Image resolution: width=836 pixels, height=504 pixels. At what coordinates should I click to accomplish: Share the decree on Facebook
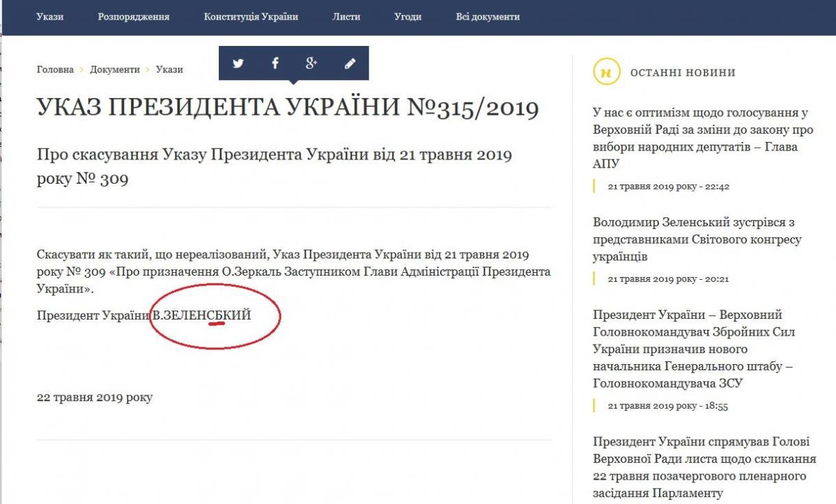(275, 62)
